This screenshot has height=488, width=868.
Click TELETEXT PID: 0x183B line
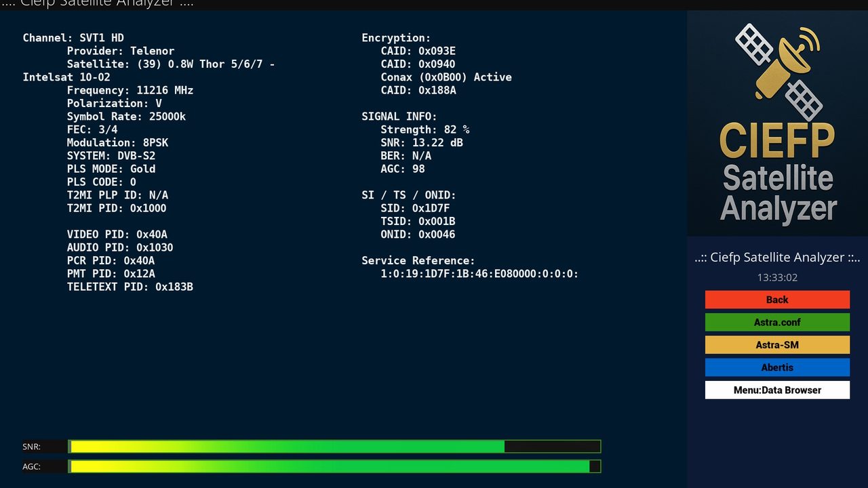point(130,287)
